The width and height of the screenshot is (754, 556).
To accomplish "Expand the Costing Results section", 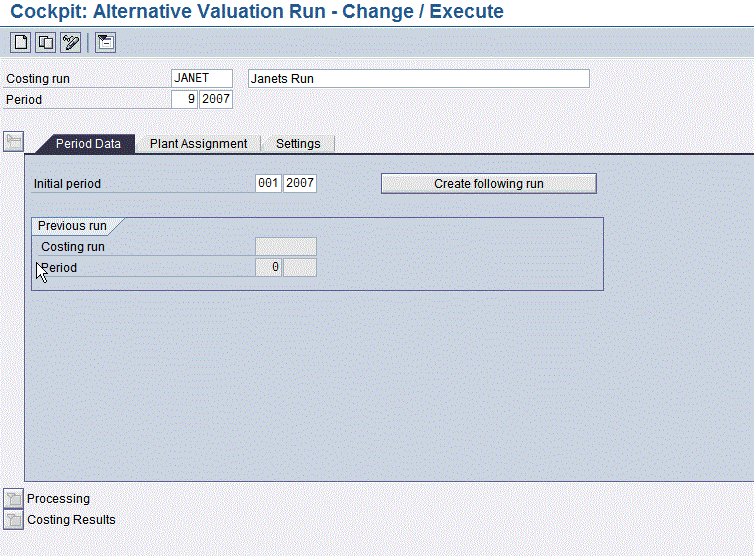I will (x=14, y=520).
